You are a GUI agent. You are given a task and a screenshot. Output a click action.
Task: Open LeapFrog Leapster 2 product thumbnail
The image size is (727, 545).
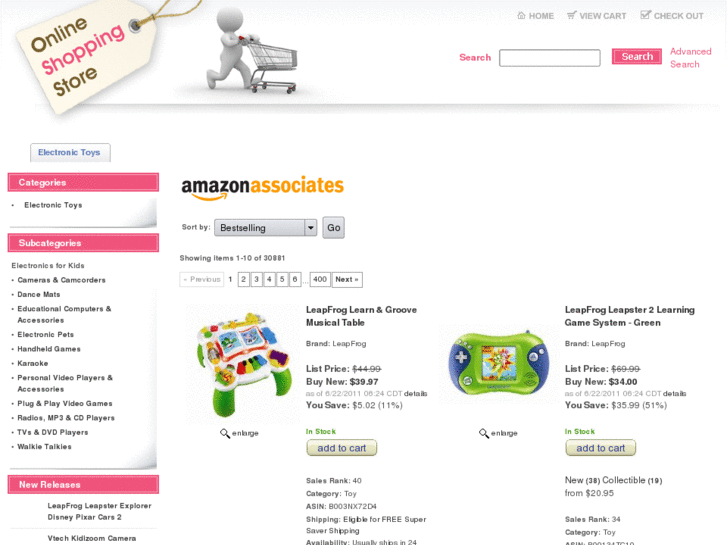[x=498, y=363]
